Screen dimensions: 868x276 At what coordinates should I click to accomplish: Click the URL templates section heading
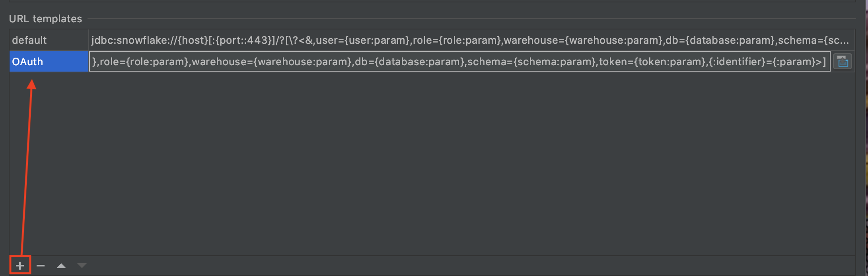pos(45,19)
